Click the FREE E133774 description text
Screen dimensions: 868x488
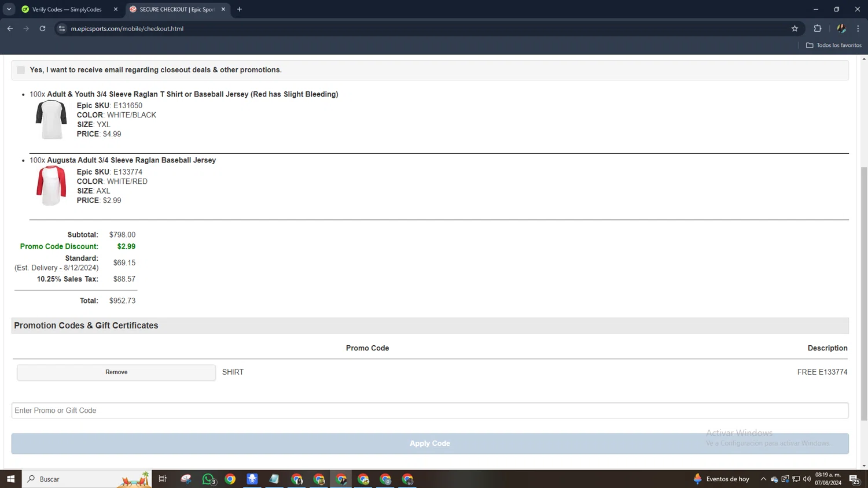coord(822,372)
